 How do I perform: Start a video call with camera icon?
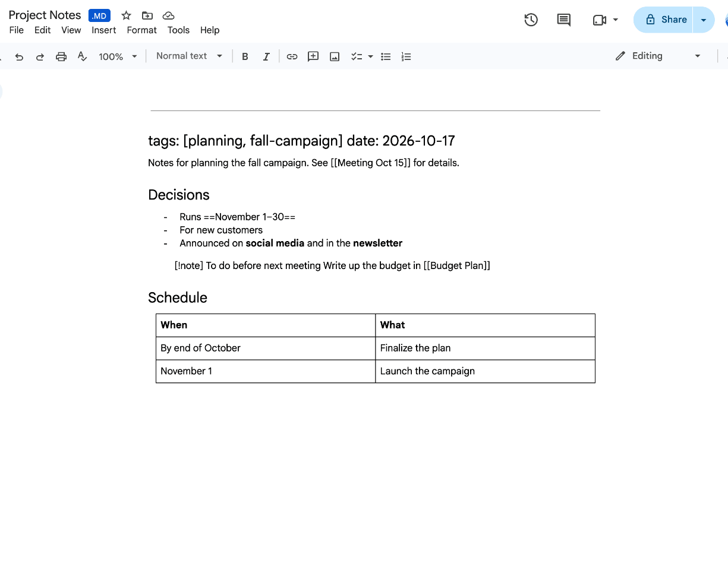click(599, 20)
